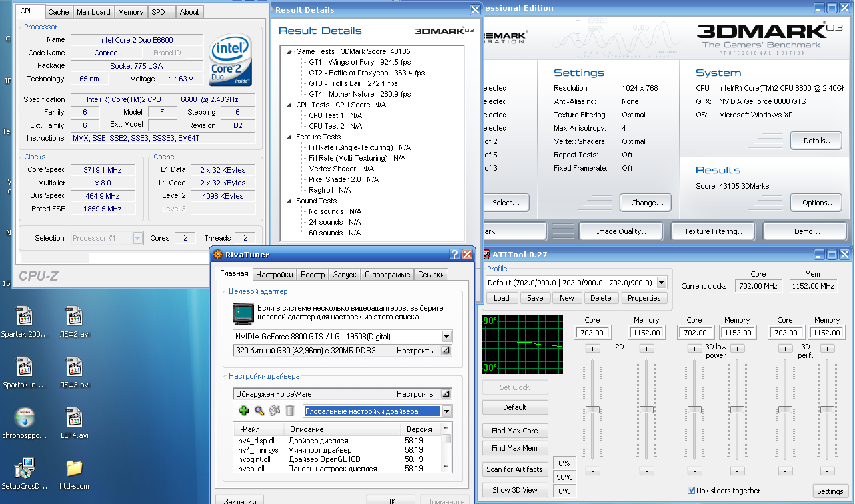Open the NVIDIA GeForce 8800 GTS adapter dropdown
Screen dimensions: 855x504
[x=446, y=337]
